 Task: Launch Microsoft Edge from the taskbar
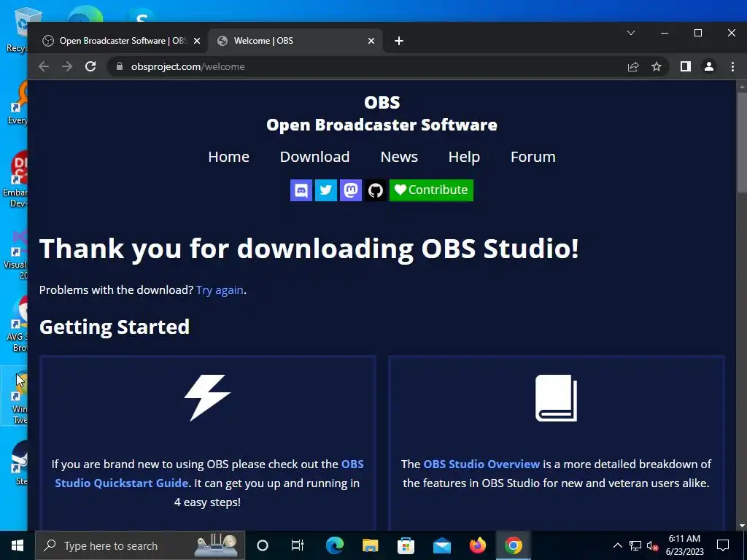click(334, 545)
